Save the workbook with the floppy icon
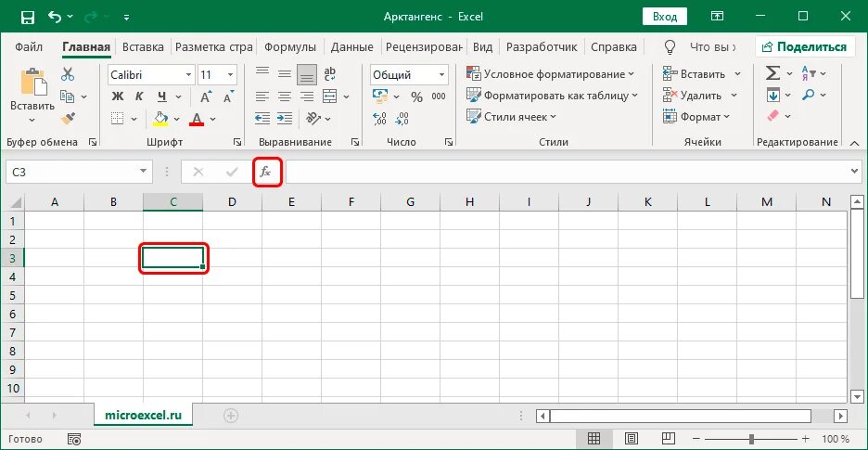 point(28,18)
